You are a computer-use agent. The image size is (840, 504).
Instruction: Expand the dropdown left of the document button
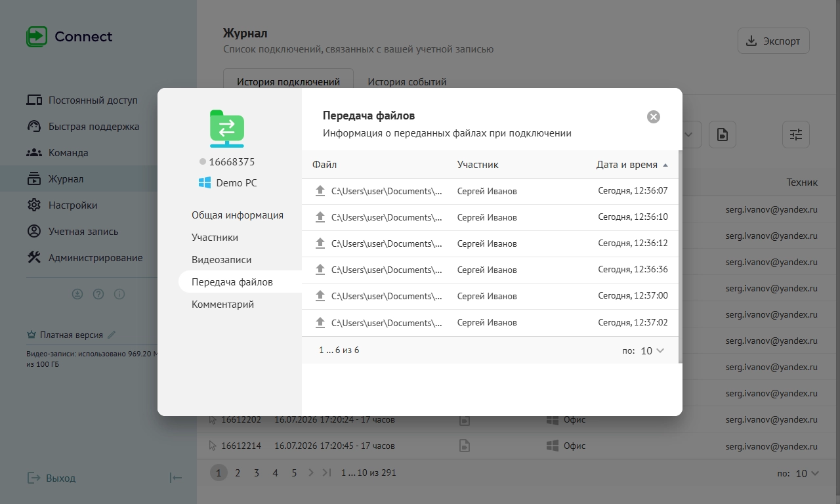pyautogui.click(x=689, y=135)
